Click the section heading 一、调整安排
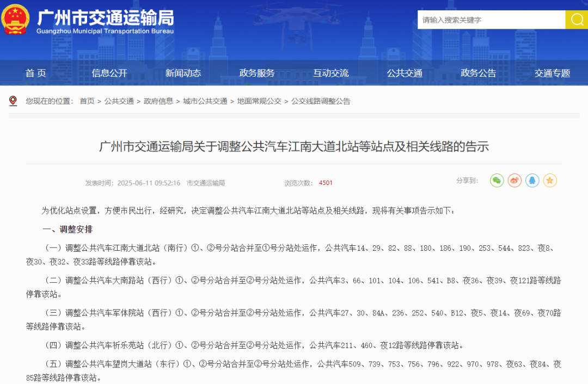588x384 pixels. (x=68, y=230)
